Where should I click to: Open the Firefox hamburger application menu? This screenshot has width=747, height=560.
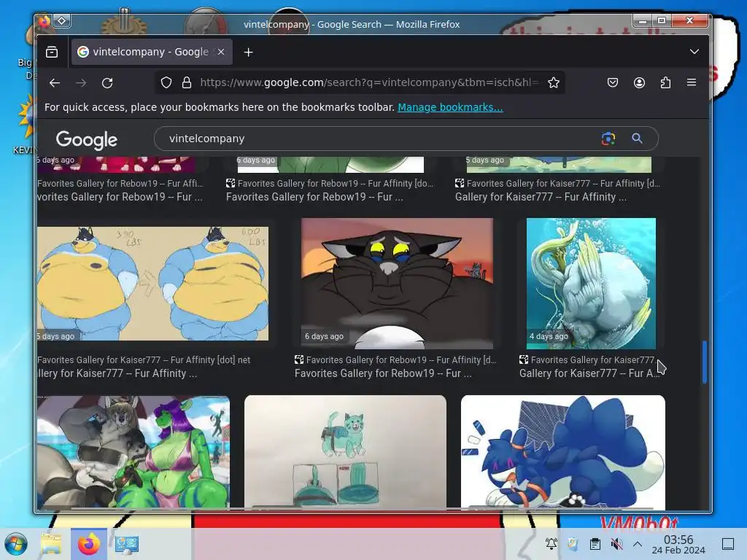click(692, 83)
